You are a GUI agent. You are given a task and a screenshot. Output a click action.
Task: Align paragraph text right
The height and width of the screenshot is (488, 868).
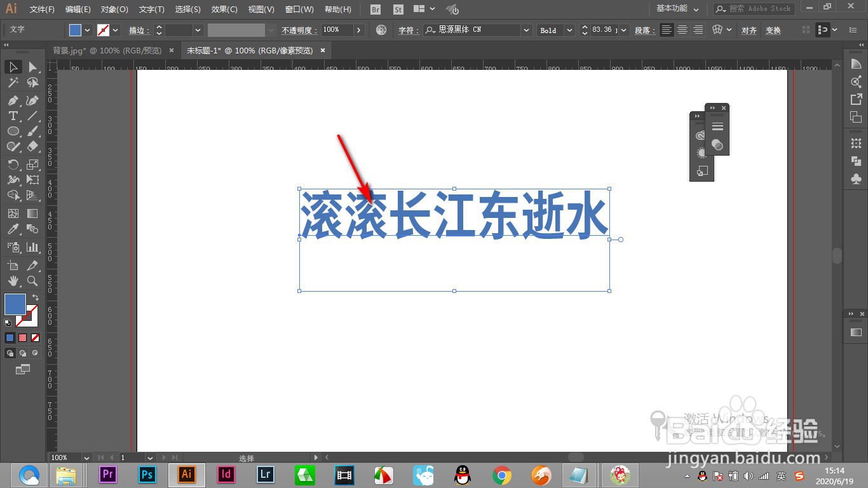pyautogui.click(x=698, y=30)
